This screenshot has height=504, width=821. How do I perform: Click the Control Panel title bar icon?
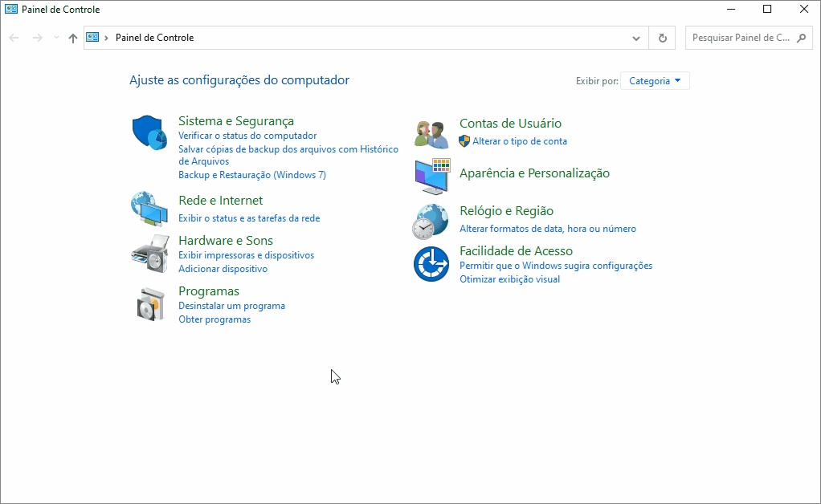click(x=11, y=10)
